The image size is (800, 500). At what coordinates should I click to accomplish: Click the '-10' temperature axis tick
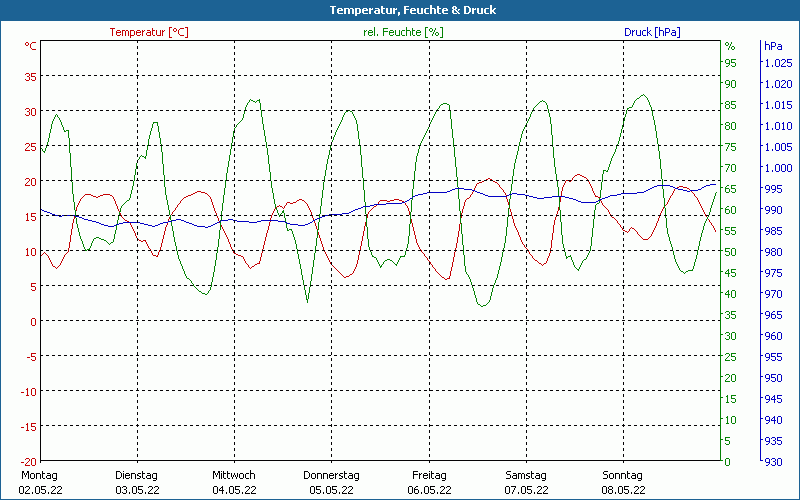tap(29, 392)
